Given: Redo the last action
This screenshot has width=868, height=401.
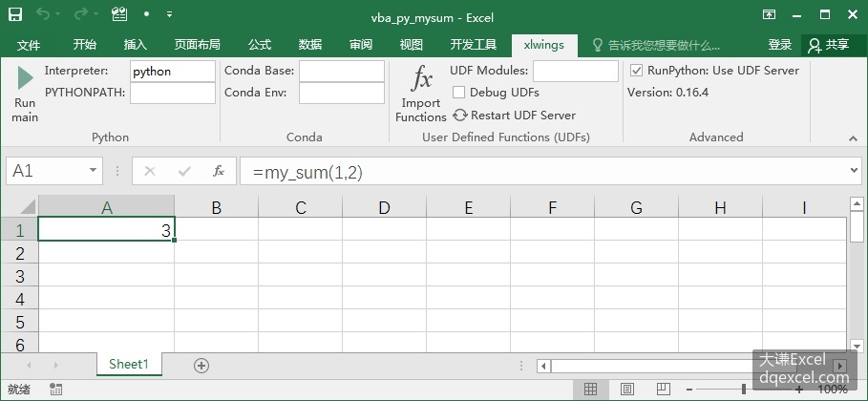Looking at the screenshot, I should tap(81, 14).
